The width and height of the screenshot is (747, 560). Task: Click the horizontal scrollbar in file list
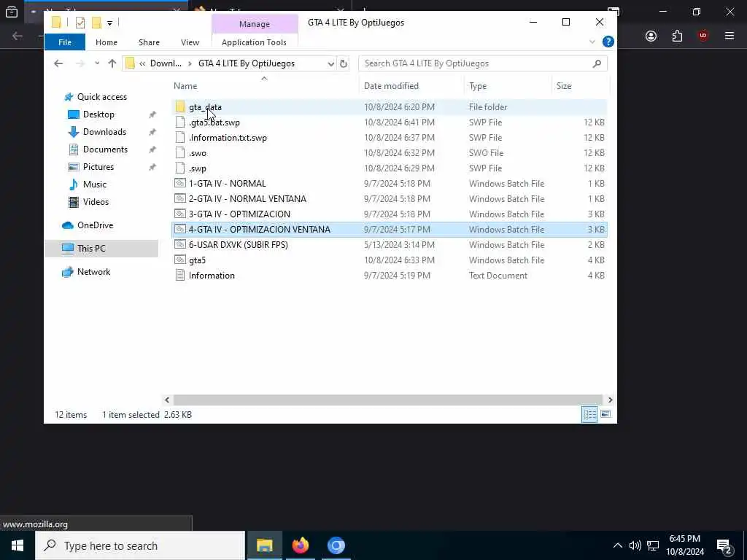tap(388, 400)
